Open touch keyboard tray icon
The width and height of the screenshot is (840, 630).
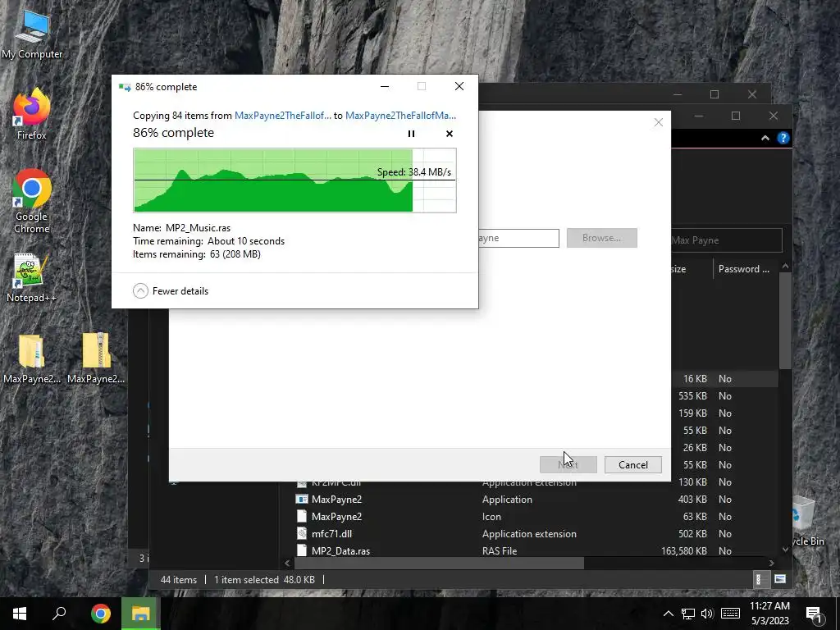(730, 614)
